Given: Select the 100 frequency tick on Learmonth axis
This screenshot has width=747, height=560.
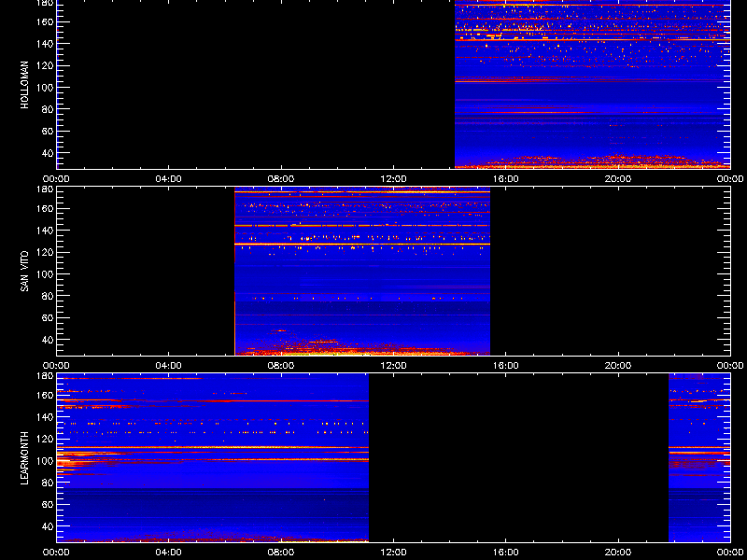Looking at the screenshot, I should (46, 461).
